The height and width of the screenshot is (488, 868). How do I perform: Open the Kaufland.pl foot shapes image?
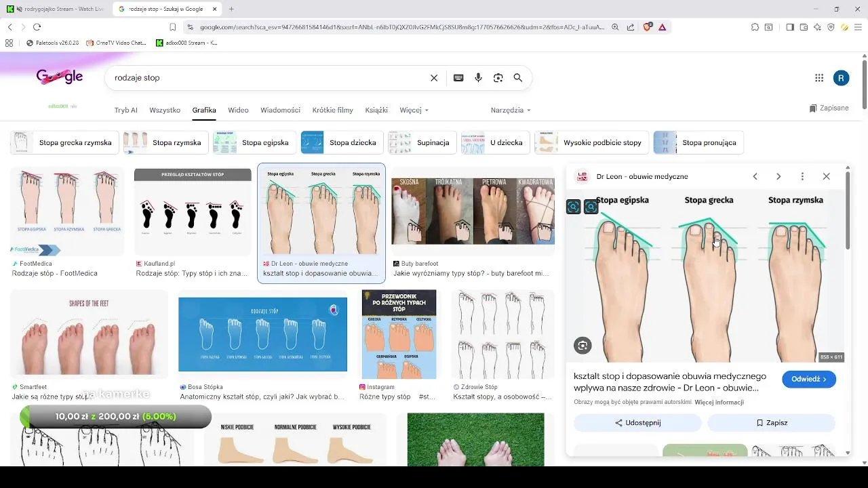[x=193, y=211]
